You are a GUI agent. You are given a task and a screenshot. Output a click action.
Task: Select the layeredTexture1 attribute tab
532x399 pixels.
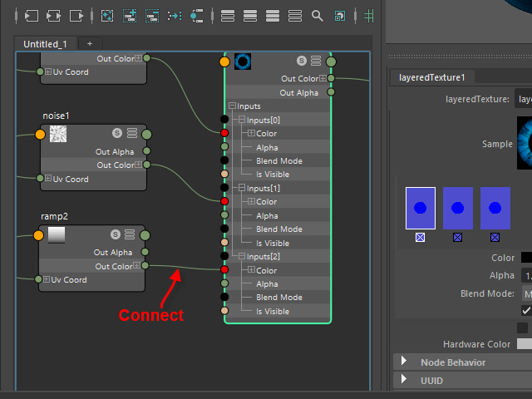pyautogui.click(x=434, y=77)
